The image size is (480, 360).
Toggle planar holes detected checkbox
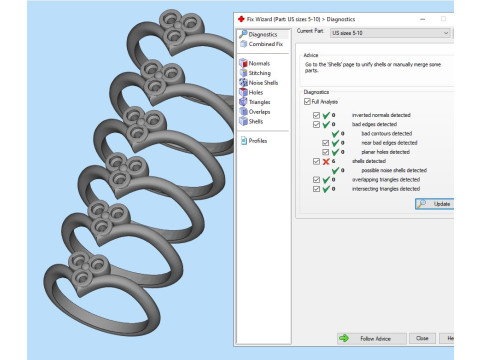(x=326, y=152)
